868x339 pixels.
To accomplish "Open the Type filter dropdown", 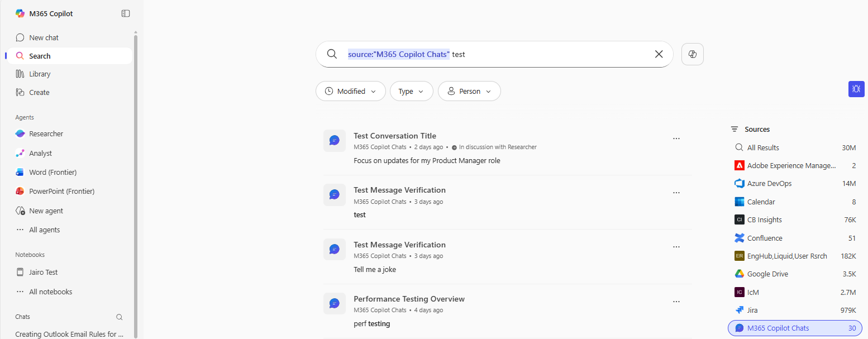I will (412, 91).
